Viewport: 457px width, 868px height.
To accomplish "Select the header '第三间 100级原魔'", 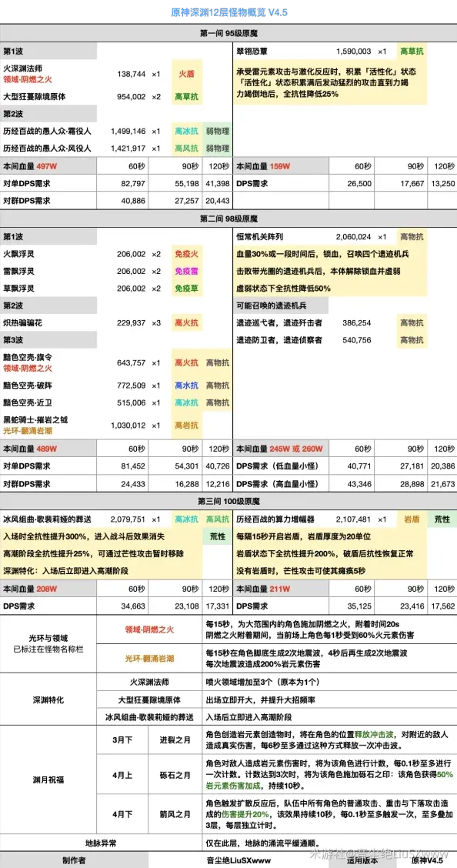I will pos(228,502).
